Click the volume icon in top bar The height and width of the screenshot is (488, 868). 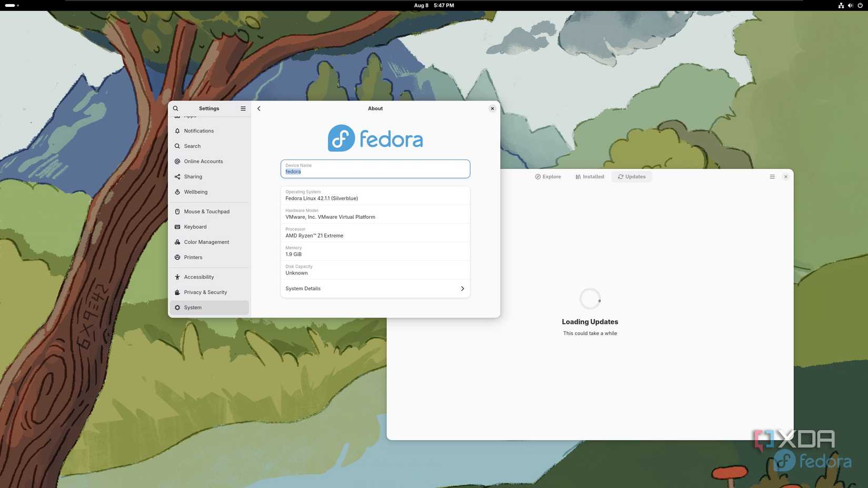(850, 5)
